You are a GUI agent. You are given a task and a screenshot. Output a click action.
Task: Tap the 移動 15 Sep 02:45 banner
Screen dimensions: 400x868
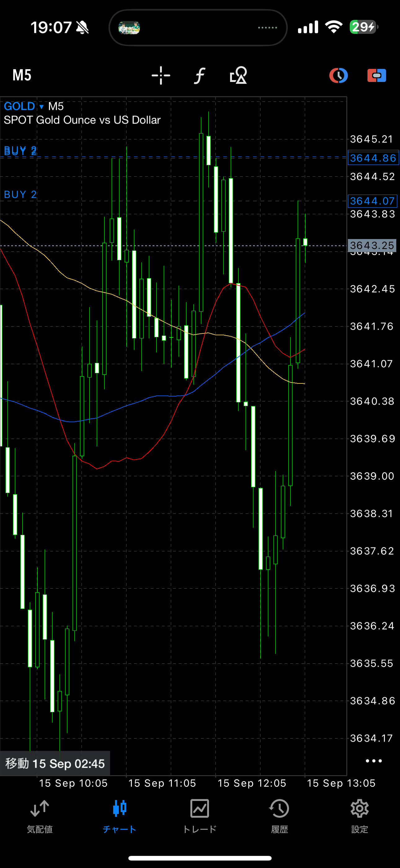[x=55, y=763]
